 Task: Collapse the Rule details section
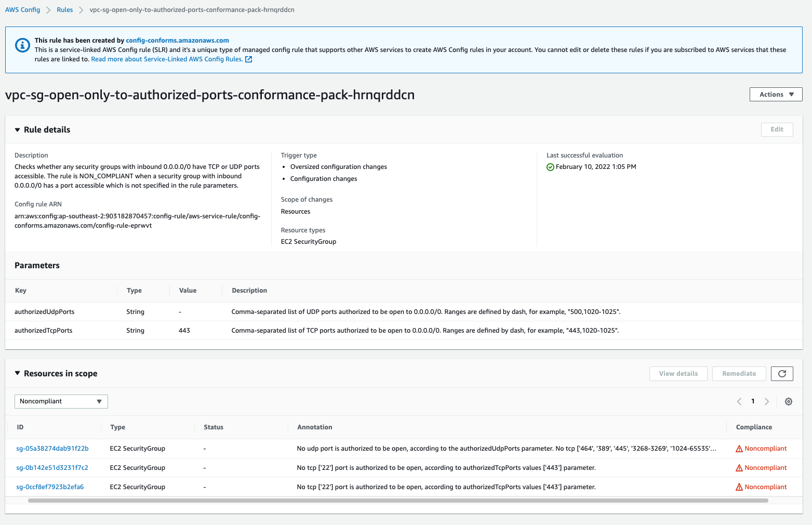[x=18, y=130]
